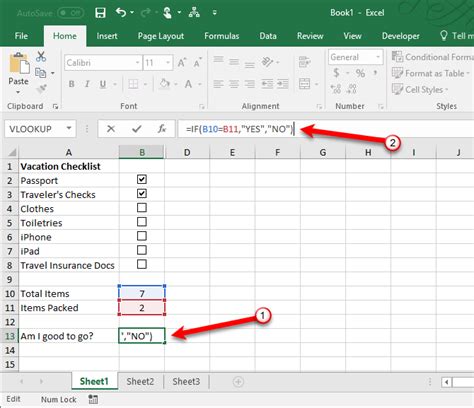This screenshot has width=474, height=408.
Task: Uncheck the Traveler's Checks checkbox
Action: 142,194
